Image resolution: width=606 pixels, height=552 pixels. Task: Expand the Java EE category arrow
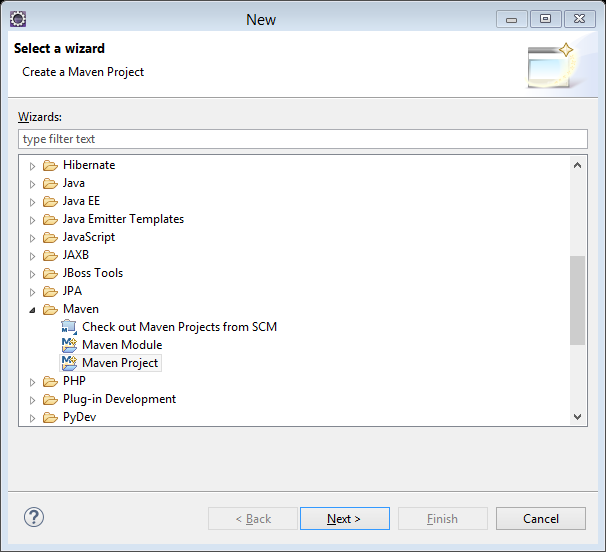pos(32,202)
